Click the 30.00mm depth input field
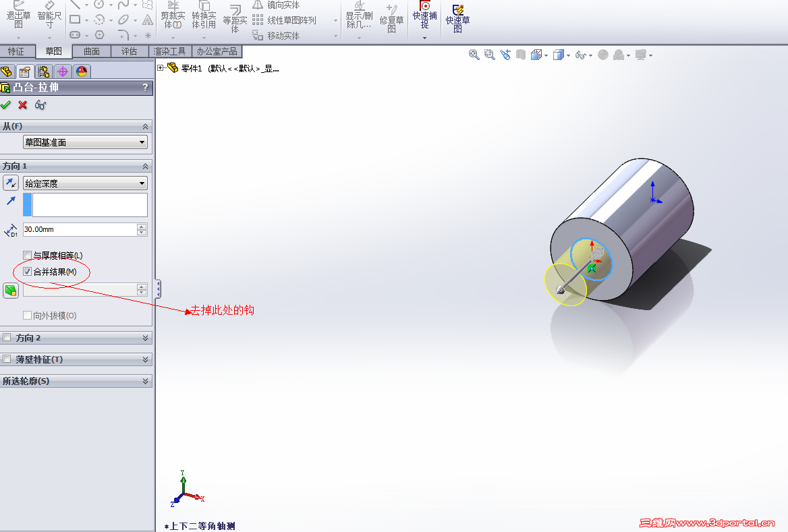Viewport: 788px width, 532px height. click(x=80, y=229)
